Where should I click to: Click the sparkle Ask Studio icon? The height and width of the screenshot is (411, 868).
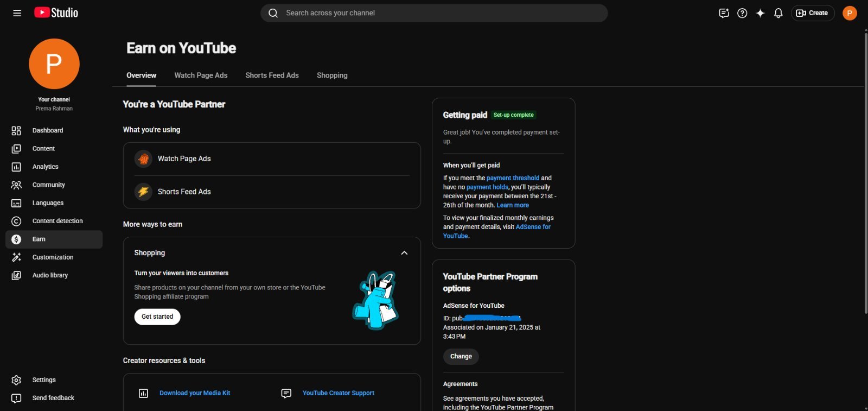pyautogui.click(x=760, y=13)
